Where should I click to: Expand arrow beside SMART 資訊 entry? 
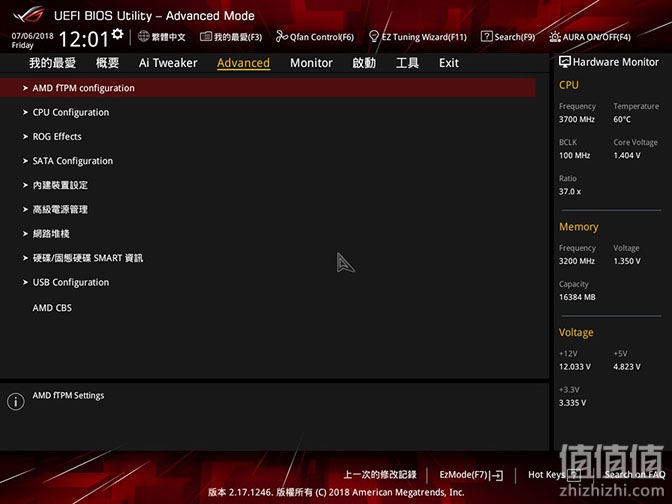tap(25, 258)
